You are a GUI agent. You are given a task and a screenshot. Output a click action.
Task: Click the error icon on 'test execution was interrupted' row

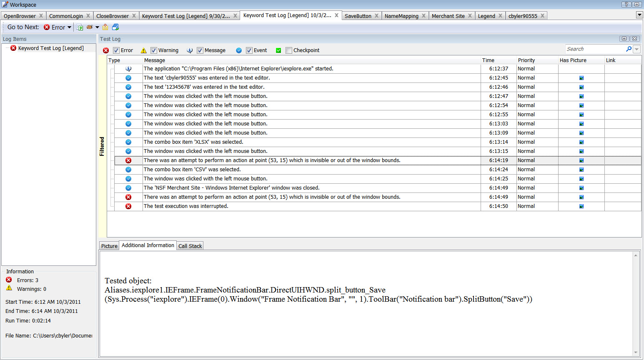(128, 206)
